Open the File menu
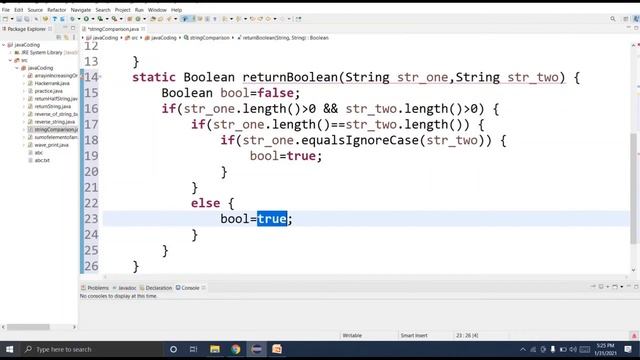The image size is (640, 360). point(6,10)
